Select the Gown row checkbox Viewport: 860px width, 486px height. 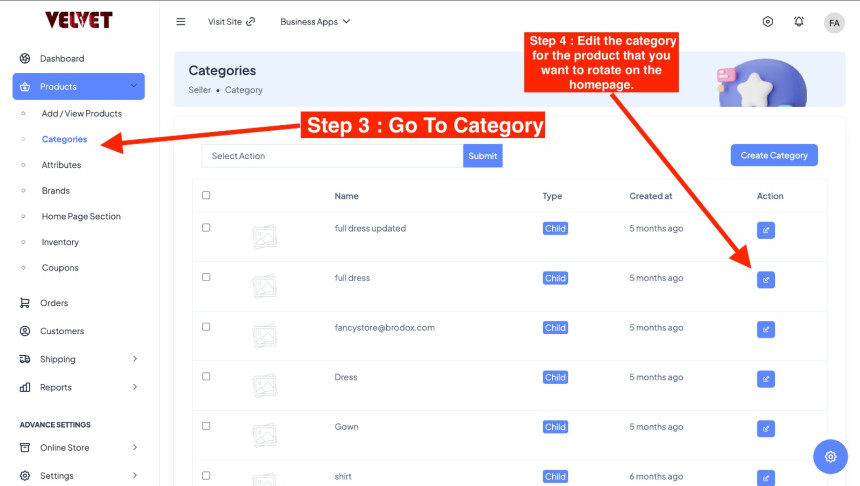(206, 426)
